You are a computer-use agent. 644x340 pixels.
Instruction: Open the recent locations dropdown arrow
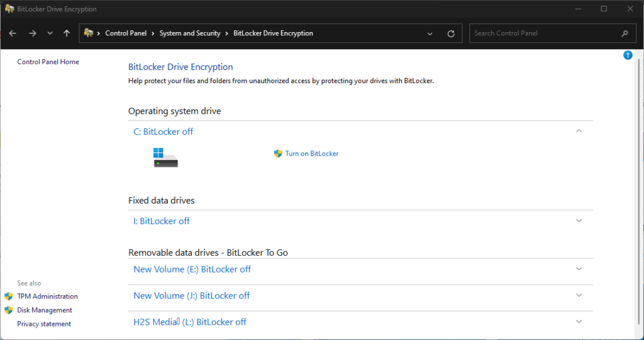click(50, 33)
